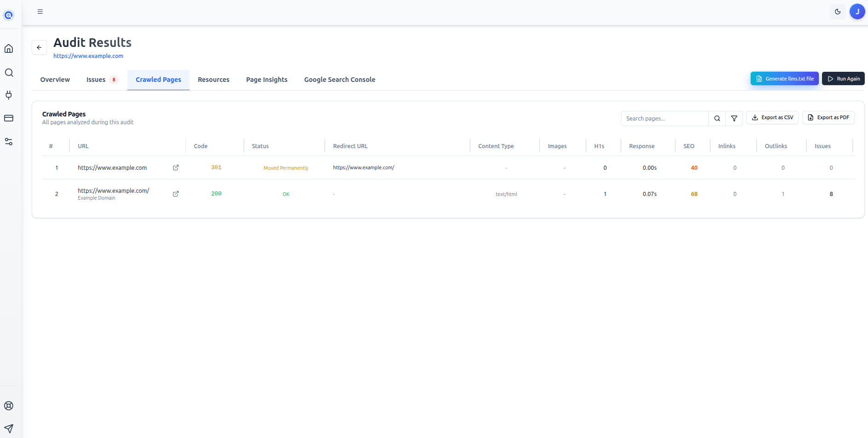Screen dimensions: 868x438
Task: Toggle dark mode moon icon
Action: [x=838, y=12]
